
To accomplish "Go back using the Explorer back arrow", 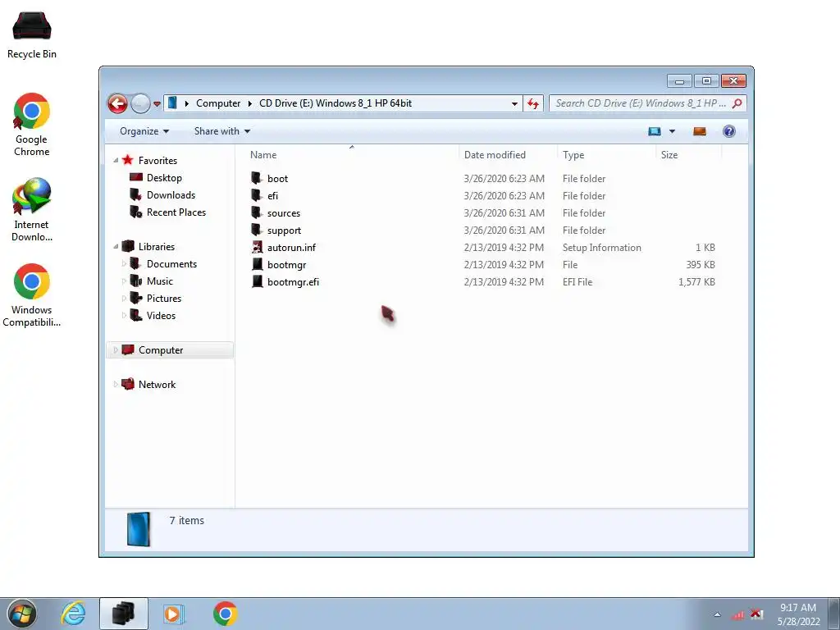I will 118,103.
